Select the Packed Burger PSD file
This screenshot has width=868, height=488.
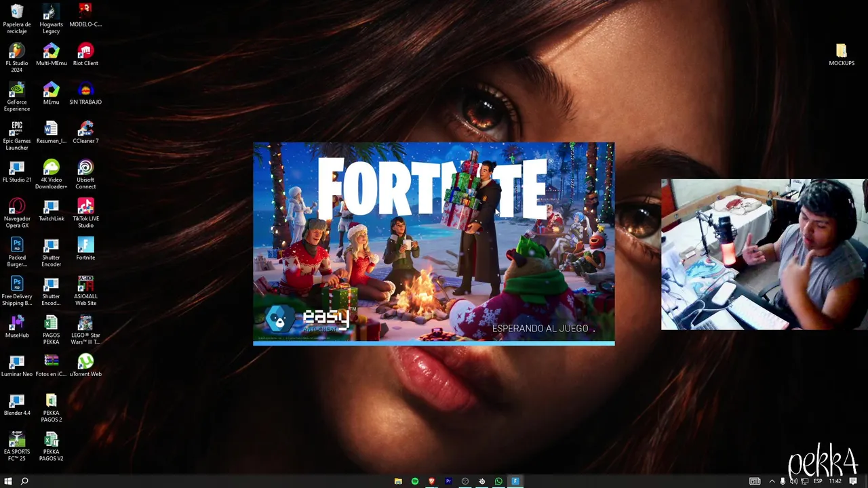[17, 251]
